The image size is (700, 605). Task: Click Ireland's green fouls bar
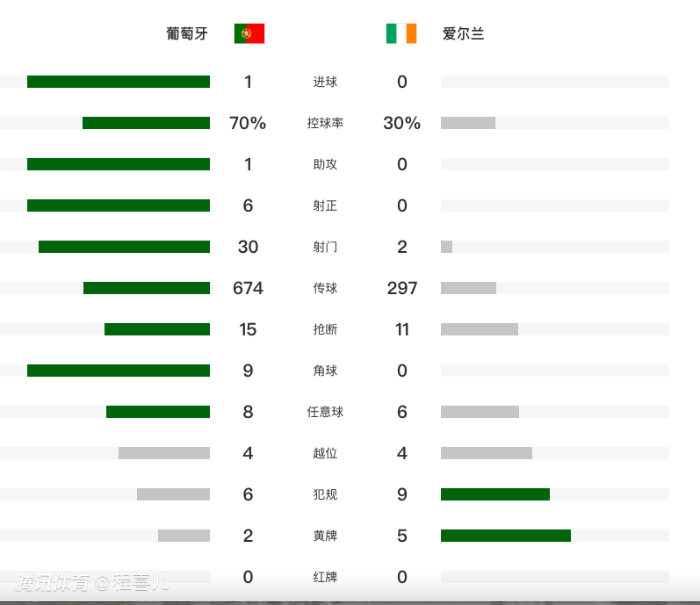(x=495, y=494)
